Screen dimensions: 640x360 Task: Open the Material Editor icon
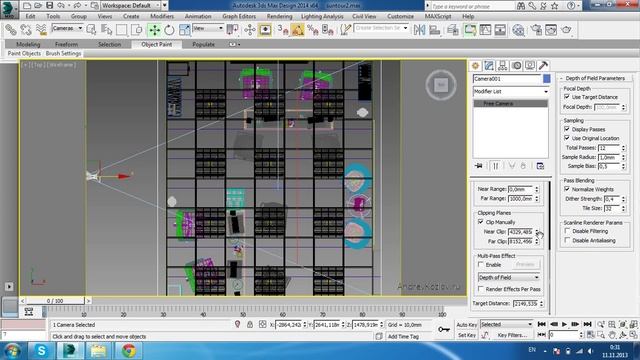pos(518,30)
